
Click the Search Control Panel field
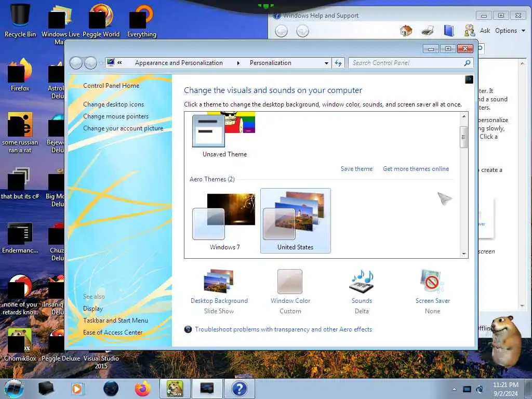coord(406,63)
